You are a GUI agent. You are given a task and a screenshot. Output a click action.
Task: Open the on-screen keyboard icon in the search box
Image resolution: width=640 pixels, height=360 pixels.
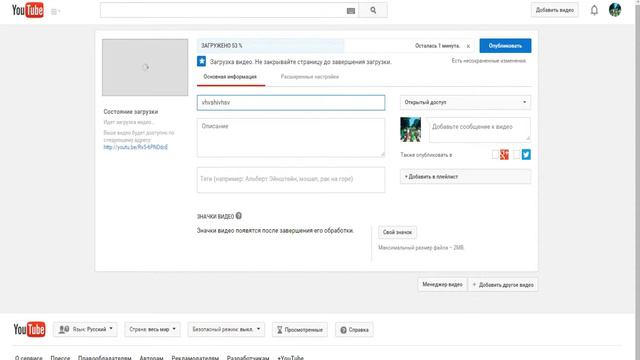pyautogui.click(x=351, y=11)
